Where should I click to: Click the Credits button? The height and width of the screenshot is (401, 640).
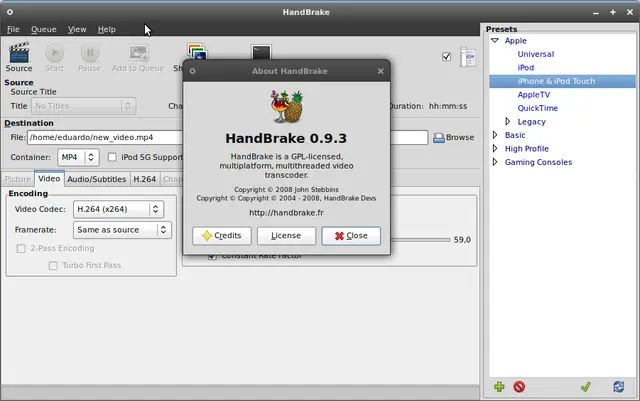point(222,236)
